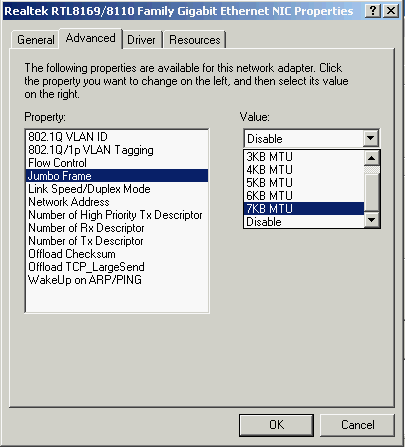This screenshot has height=447, width=405.
Task: Click the Cancel button
Action: point(357,425)
